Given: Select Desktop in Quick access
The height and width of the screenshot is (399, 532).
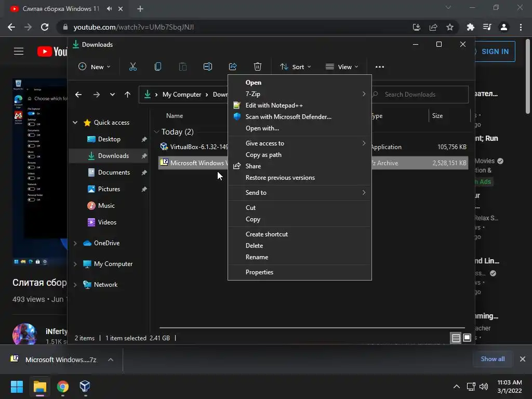Looking at the screenshot, I should [109, 139].
